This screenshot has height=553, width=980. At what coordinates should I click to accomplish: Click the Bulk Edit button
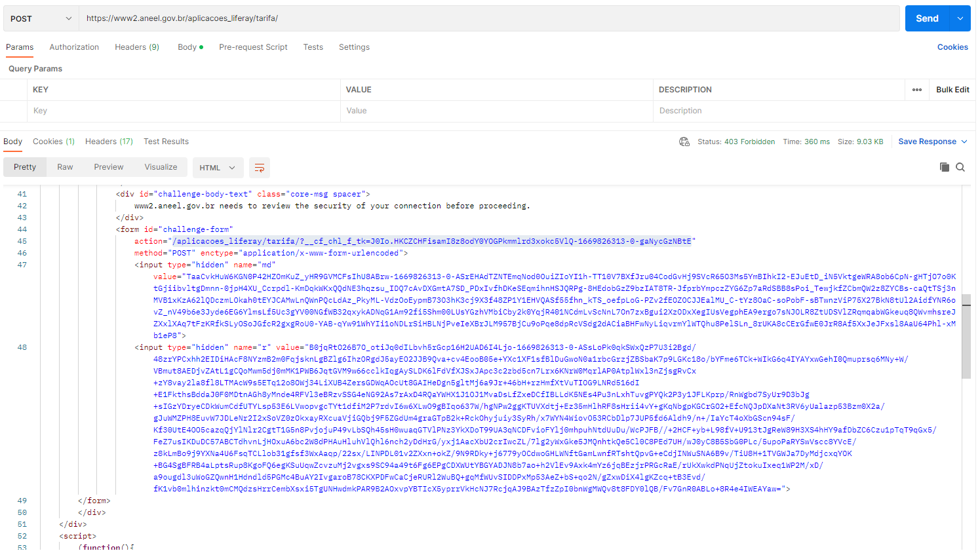point(952,90)
